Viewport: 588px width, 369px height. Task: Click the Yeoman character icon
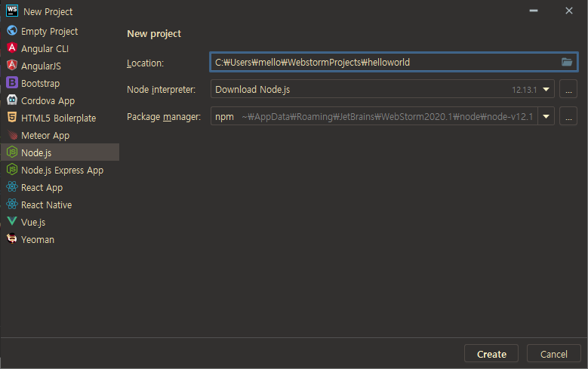pos(12,238)
